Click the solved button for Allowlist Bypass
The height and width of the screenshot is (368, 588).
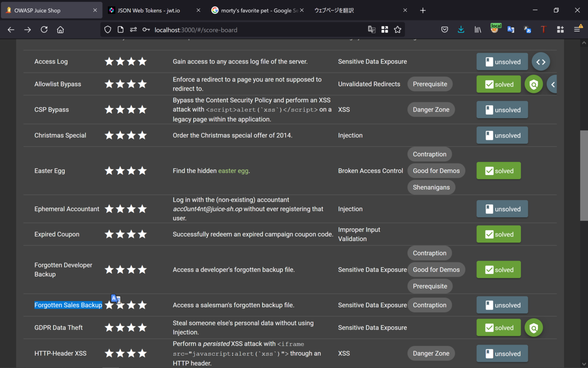(498, 84)
